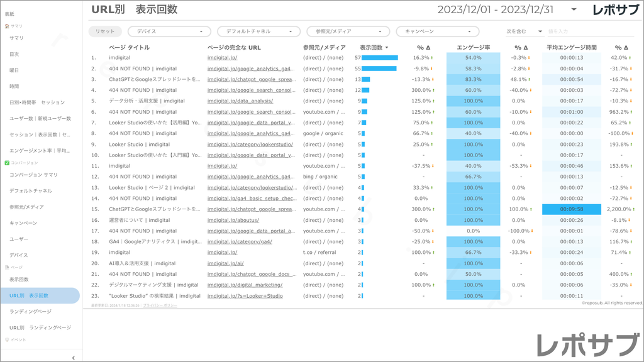644x362 pixels.
Task: Open the デバイス filter dropdown
Action: (169, 31)
